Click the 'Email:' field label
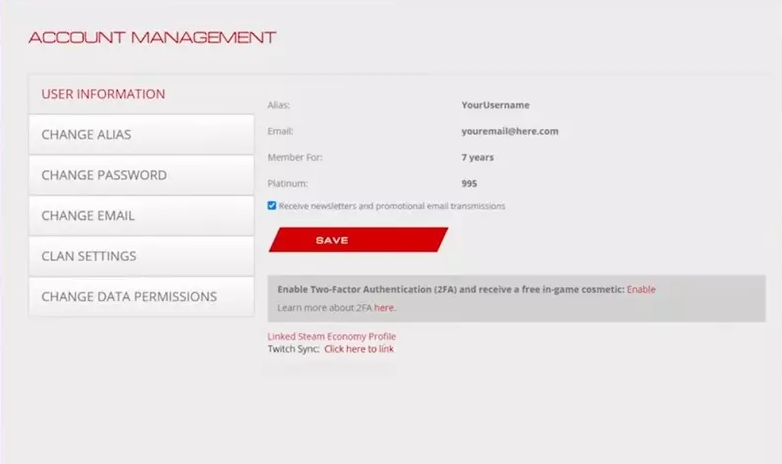The width and height of the screenshot is (782, 464). [x=280, y=131]
